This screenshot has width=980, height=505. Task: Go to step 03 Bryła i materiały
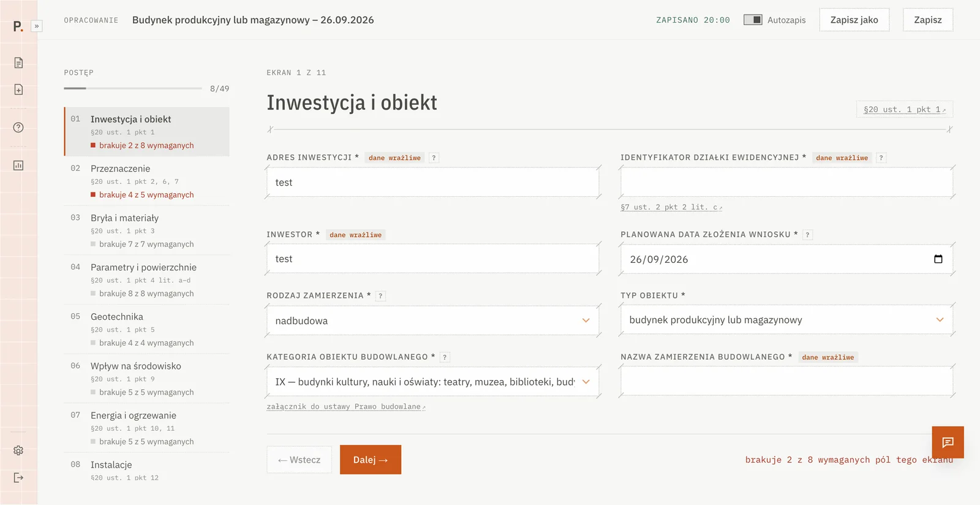point(147,230)
